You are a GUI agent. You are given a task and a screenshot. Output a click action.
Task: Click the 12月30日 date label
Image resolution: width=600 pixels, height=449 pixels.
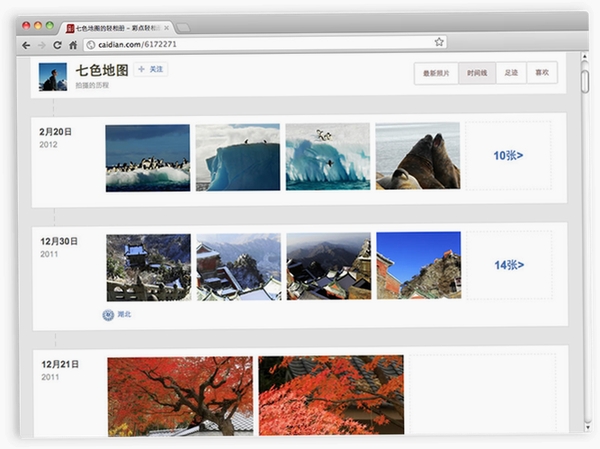coord(59,241)
